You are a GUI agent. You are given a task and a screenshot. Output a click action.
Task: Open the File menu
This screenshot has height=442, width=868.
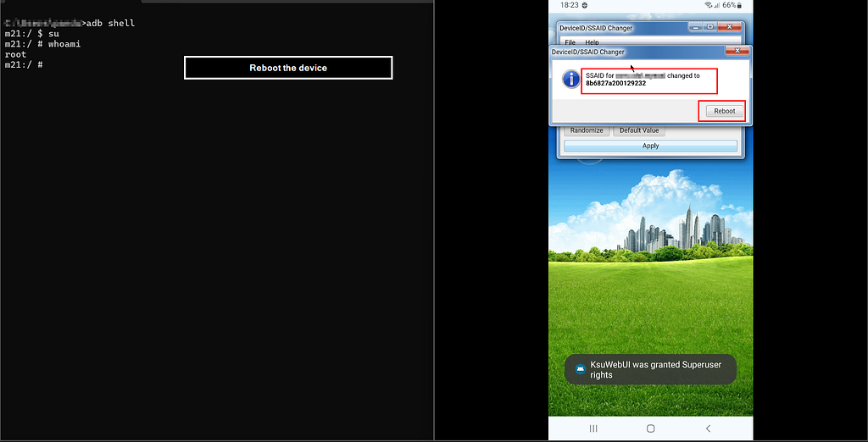[x=570, y=42]
